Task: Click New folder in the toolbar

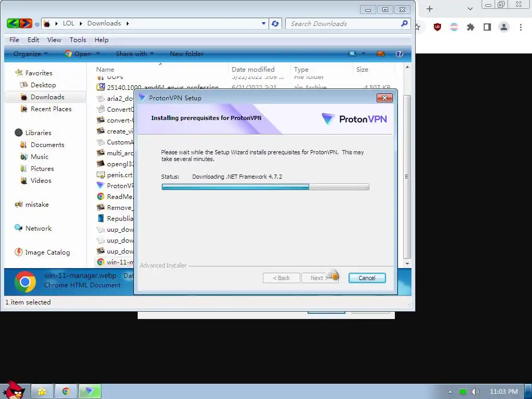Action: coord(187,54)
